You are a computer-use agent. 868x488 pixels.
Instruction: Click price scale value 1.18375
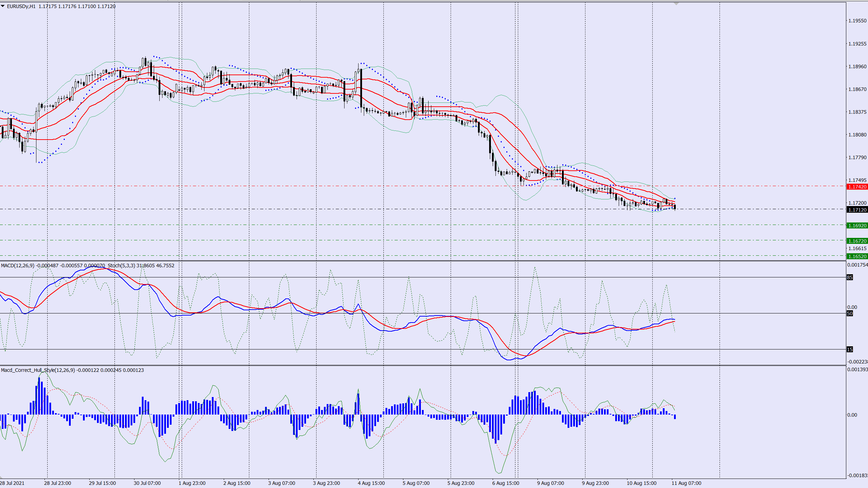pyautogui.click(x=857, y=112)
